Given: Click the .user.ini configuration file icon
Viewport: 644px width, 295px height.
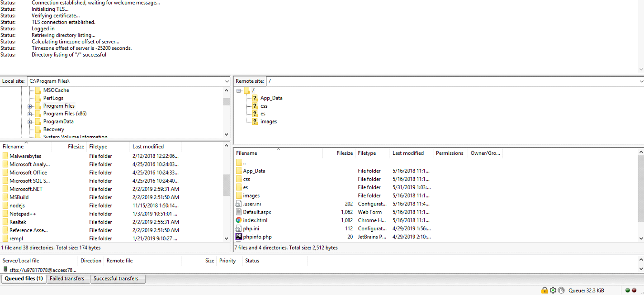Looking at the screenshot, I should pyautogui.click(x=239, y=204).
